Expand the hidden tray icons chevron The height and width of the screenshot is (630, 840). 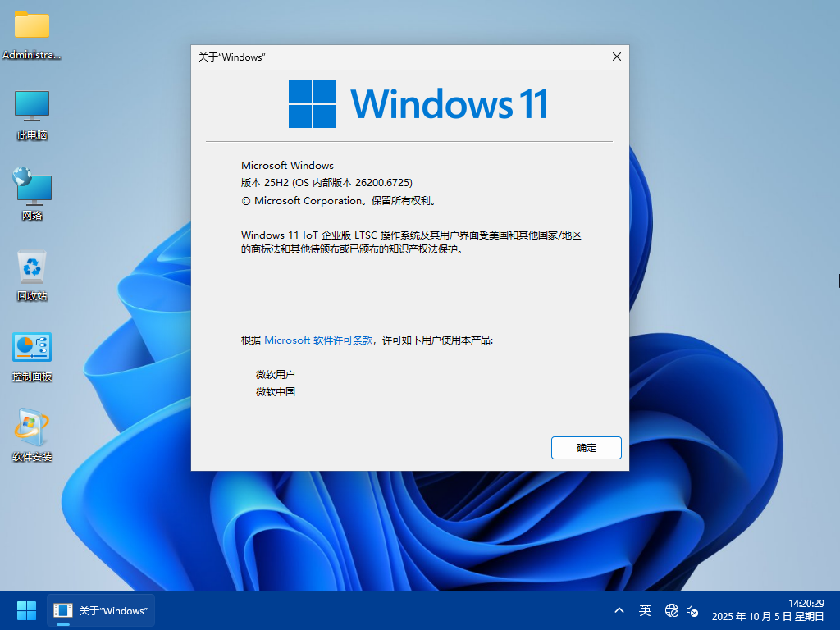coord(619,610)
